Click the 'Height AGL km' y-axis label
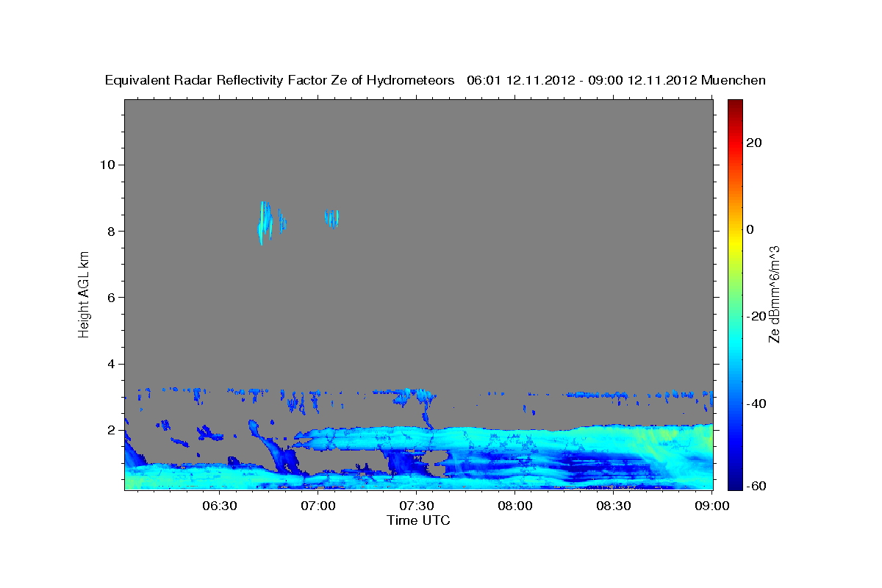 click(84, 293)
